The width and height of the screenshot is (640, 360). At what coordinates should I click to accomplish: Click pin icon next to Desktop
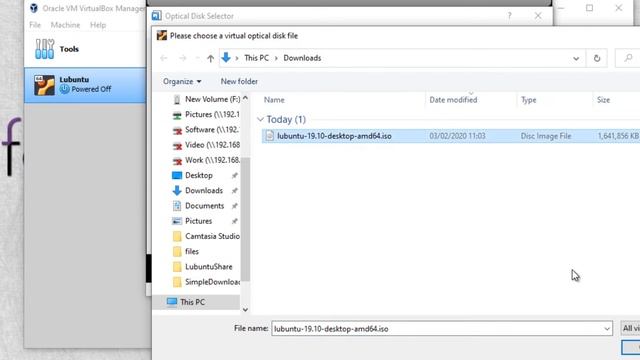[x=234, y=176]
